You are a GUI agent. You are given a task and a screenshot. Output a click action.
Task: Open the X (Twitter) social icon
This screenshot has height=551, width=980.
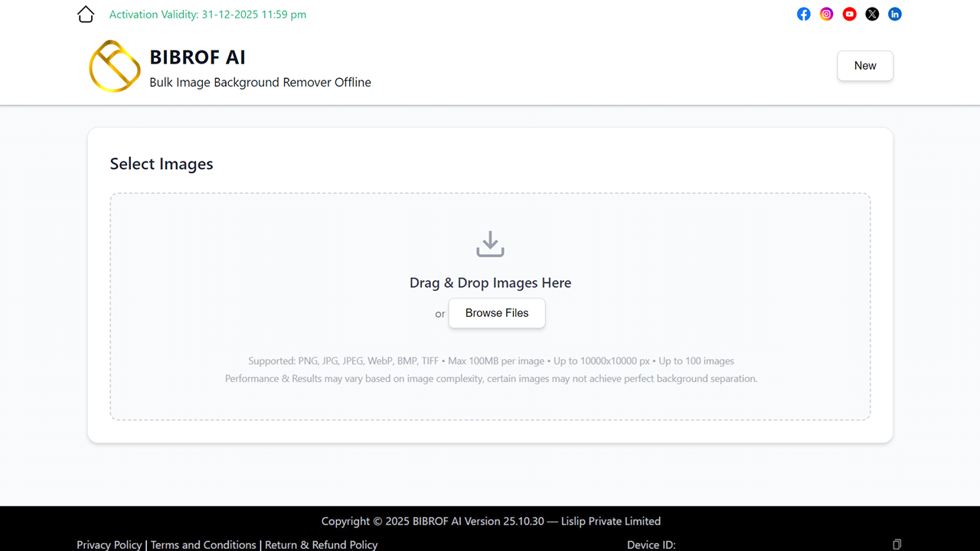pyautogui.click(x=872, y=14)
